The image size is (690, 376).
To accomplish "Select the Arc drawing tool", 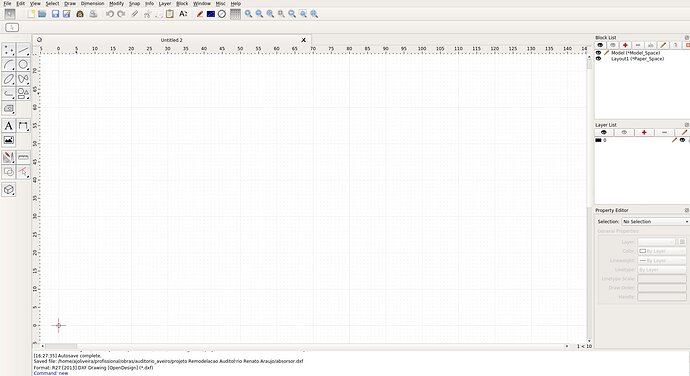I will [9, 65].
